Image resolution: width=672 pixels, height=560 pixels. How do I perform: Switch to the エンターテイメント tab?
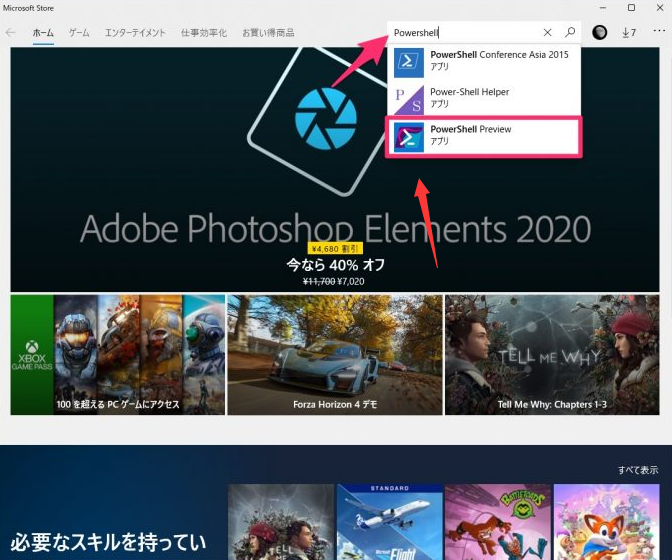pos(135,33)
